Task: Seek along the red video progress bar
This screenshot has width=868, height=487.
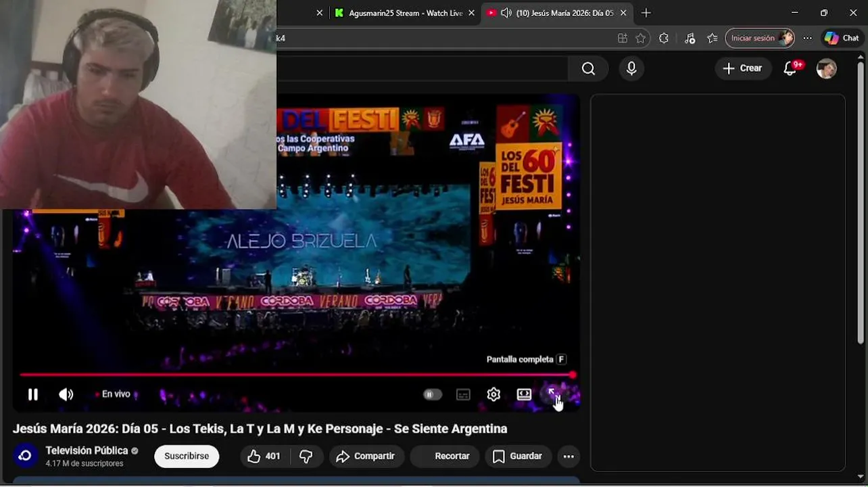Action: point(297,375)
